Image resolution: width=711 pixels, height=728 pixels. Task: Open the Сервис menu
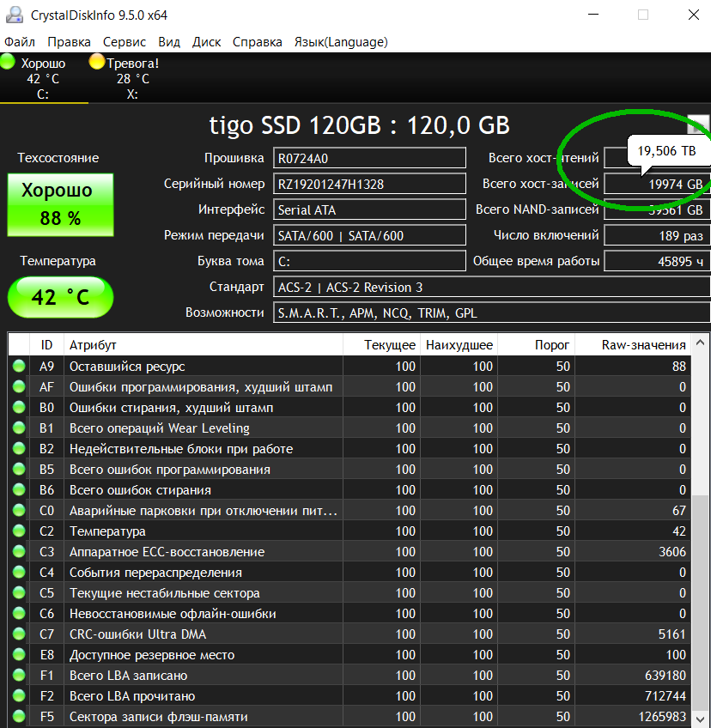124,42
